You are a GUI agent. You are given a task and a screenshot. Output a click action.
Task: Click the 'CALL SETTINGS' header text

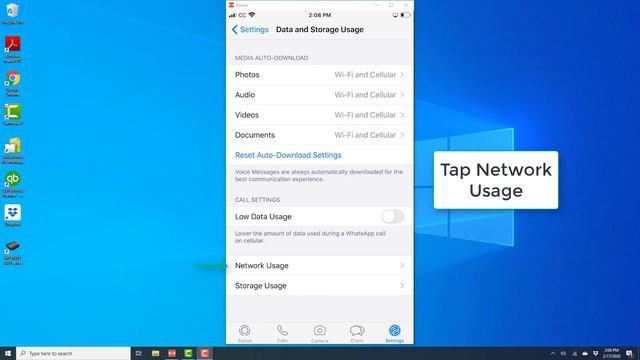[x=257, y=200]
